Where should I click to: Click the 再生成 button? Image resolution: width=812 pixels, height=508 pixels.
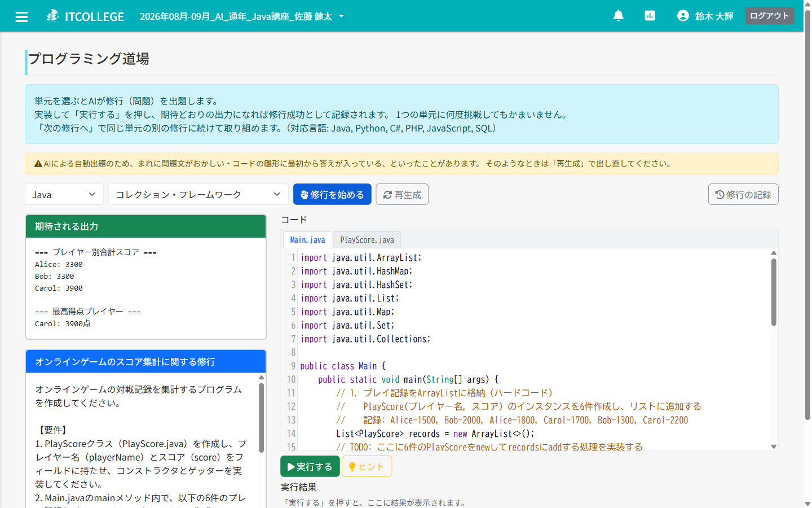402,194
